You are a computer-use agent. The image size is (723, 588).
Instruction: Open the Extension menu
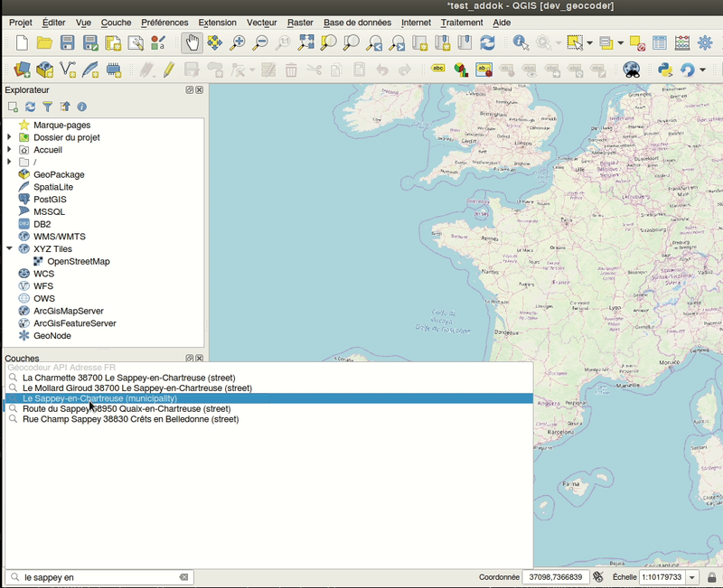[217, 23]
